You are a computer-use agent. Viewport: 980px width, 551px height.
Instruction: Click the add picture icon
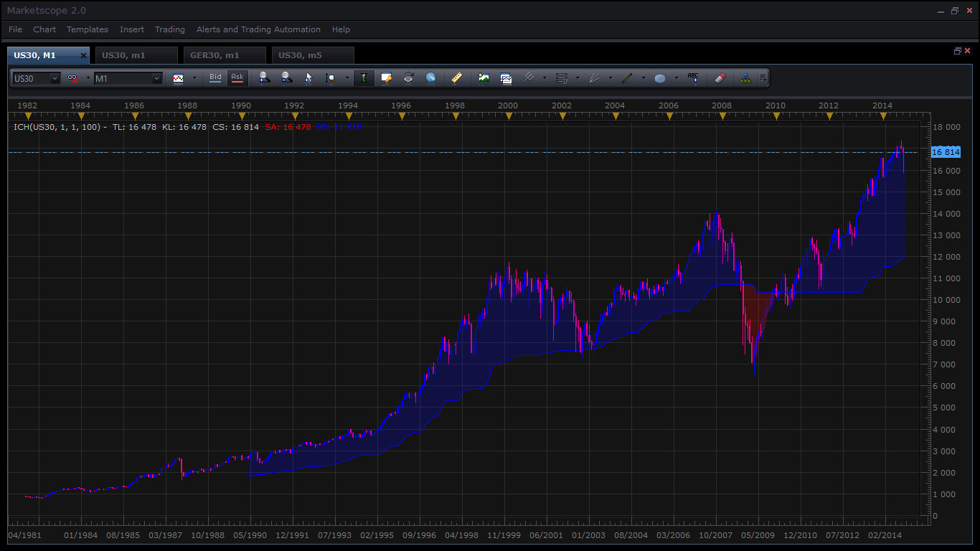[484, 78]
